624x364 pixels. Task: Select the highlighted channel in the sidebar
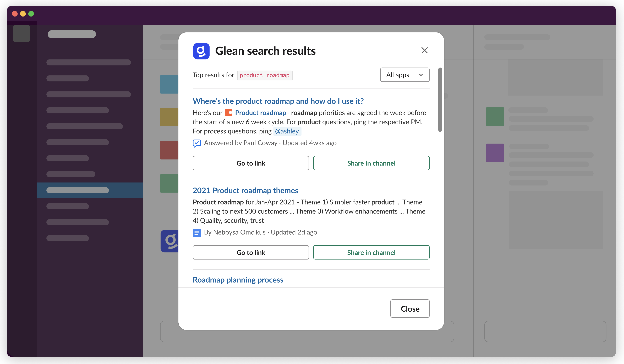coord(90,190)
